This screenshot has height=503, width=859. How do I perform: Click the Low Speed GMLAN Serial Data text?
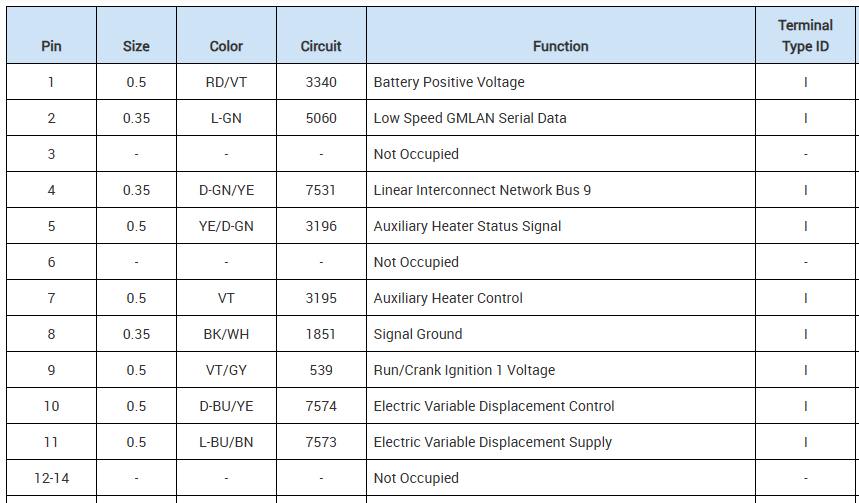tap(470, 118)
